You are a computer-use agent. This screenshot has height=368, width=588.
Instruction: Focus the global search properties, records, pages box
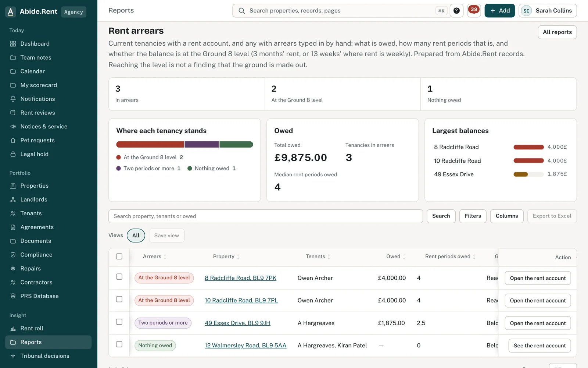[342, 11]
